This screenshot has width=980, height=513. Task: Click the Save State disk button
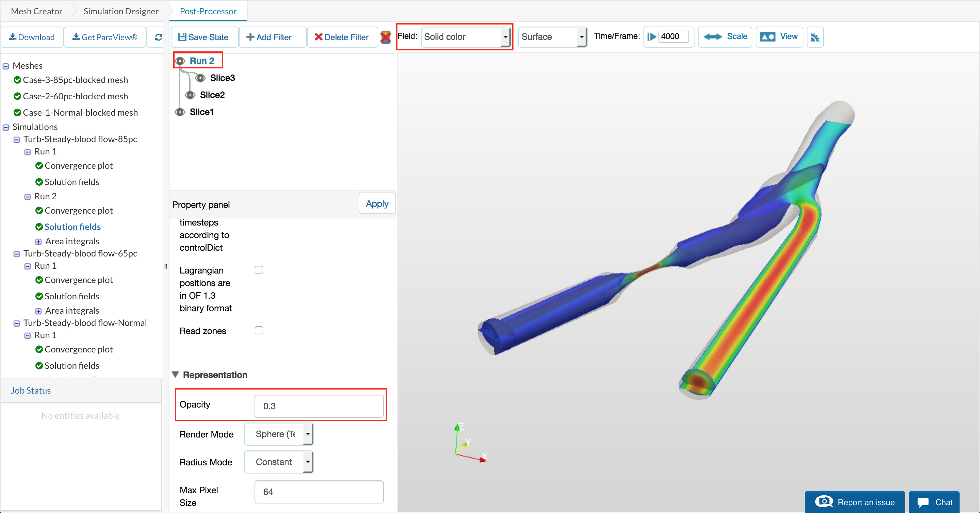coord(204,37)
